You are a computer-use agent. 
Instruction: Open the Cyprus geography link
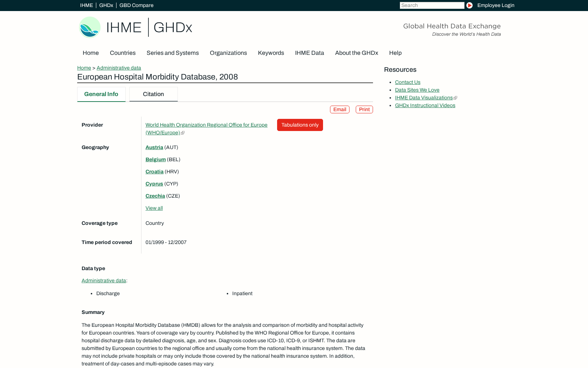tap(154, 184)
